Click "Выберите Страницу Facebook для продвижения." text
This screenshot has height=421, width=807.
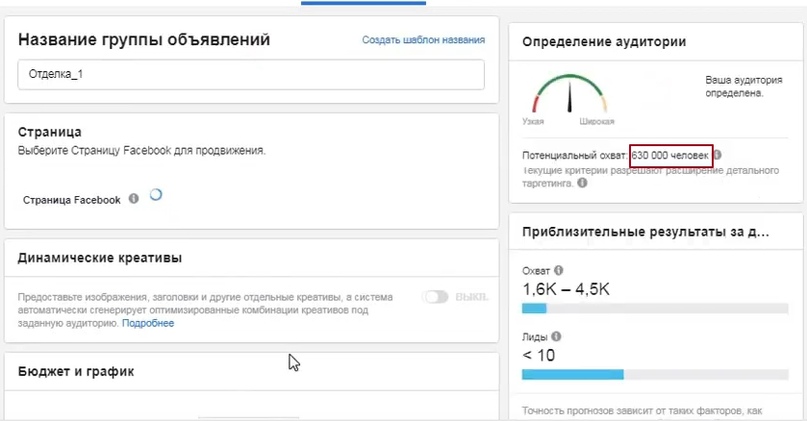pos(142,151)
